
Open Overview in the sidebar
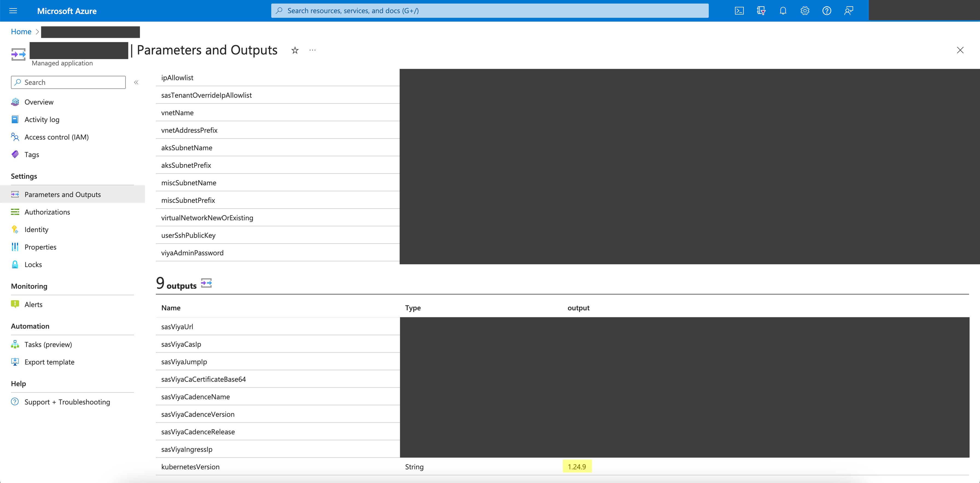(x=39, y=102)
